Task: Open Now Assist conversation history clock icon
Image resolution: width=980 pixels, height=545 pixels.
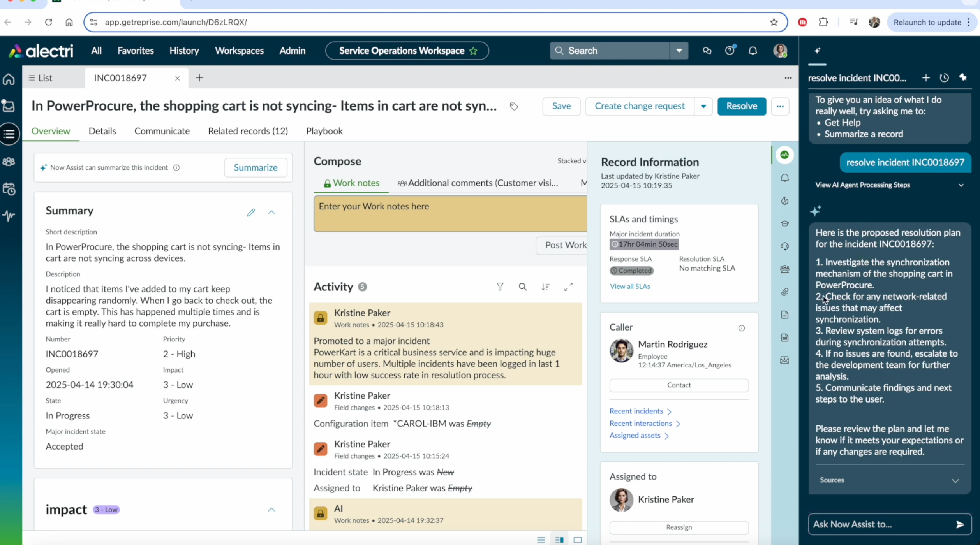Action: click(944, 78)
